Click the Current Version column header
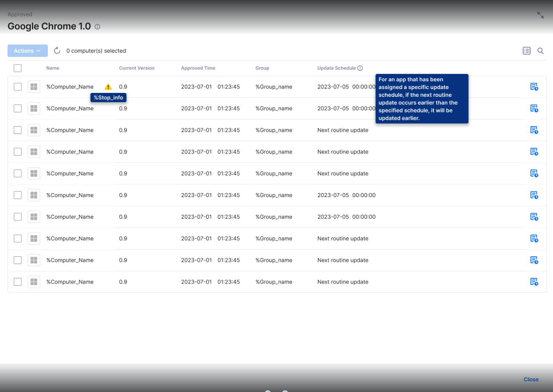 click(137, 68)
